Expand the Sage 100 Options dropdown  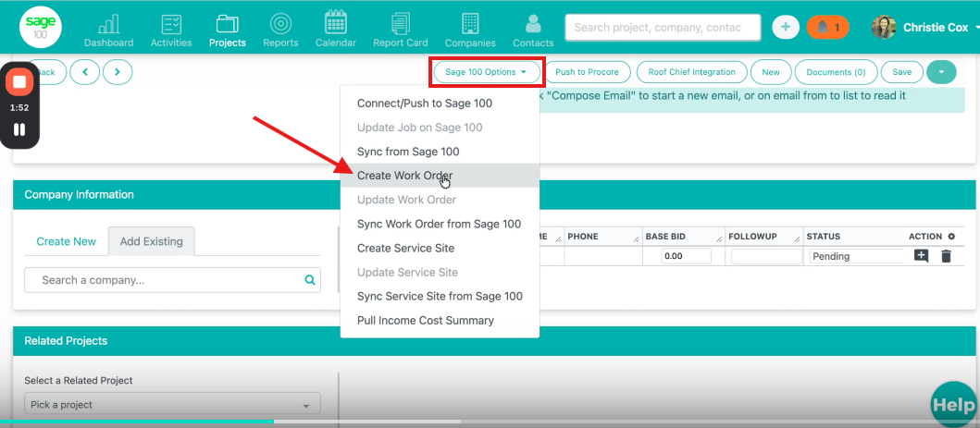(x=486, y=72)
